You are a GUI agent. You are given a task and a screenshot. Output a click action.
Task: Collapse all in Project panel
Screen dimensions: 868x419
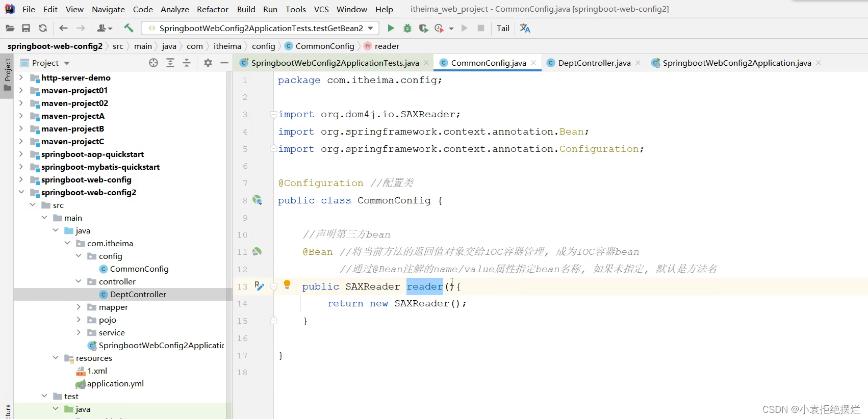tap(187, 63)
